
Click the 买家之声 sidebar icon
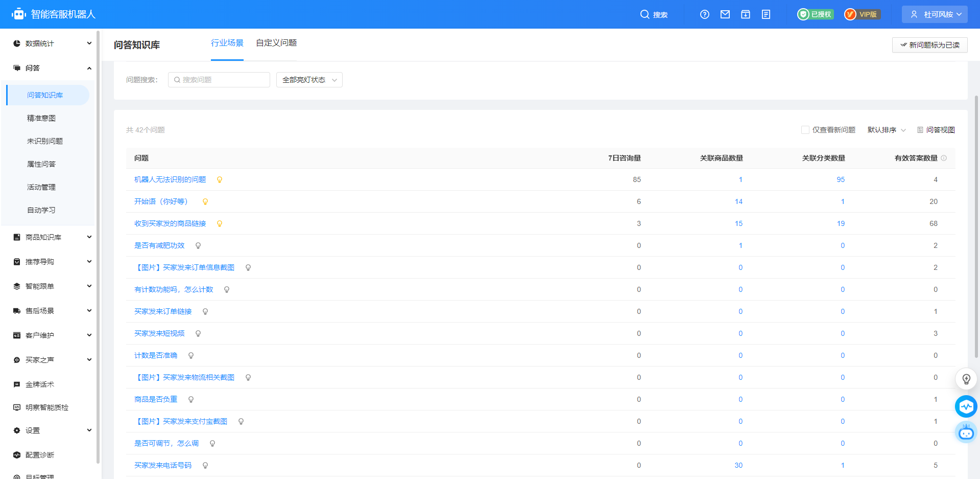(x=17, y=360)
